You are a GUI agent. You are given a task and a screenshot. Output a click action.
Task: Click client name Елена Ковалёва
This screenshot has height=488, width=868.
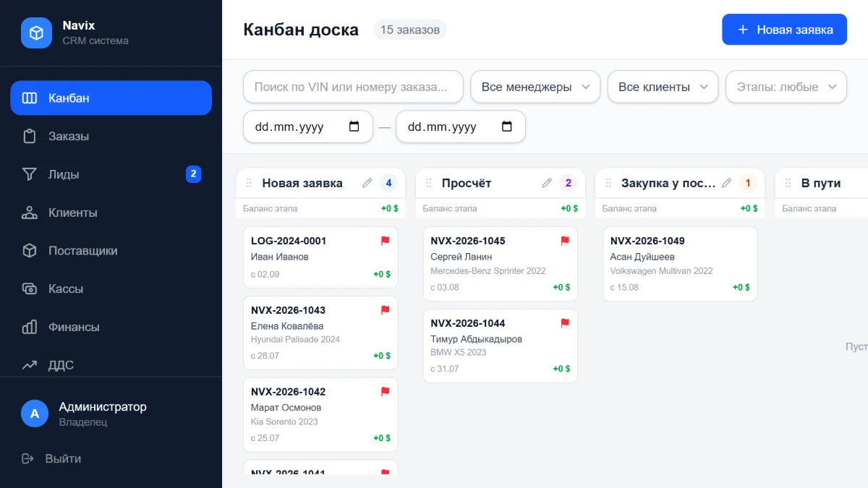pos(287,326)
